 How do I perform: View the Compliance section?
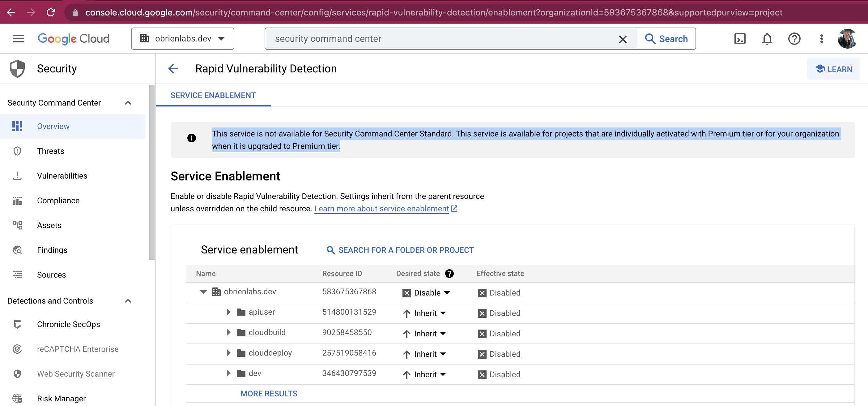point(58,200)
